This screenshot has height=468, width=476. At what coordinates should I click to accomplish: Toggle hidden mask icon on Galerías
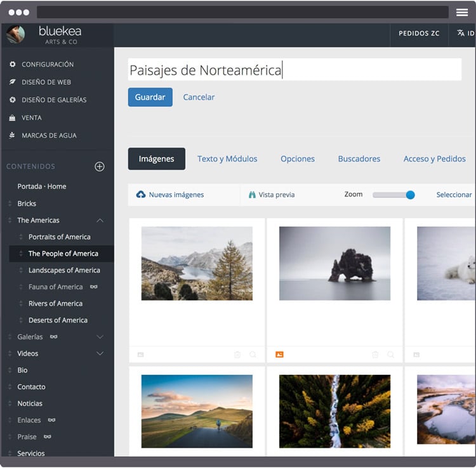click(54, 337)
